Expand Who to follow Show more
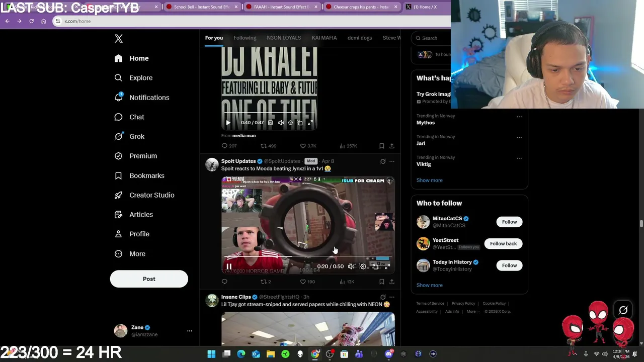Screen dimensions: 644x362 tap(429, 285)
